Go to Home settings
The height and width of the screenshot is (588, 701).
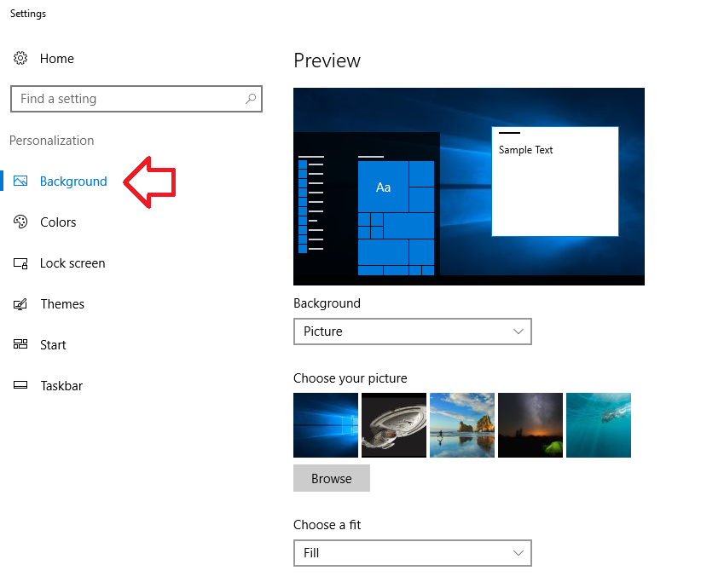(x=57, y=59)
